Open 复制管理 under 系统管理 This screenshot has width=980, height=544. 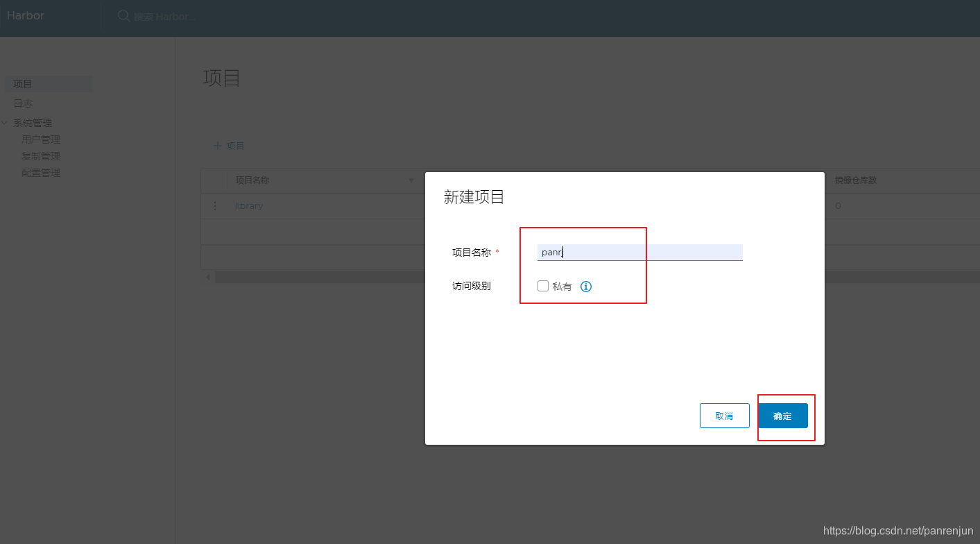click(x=41, y=156)
